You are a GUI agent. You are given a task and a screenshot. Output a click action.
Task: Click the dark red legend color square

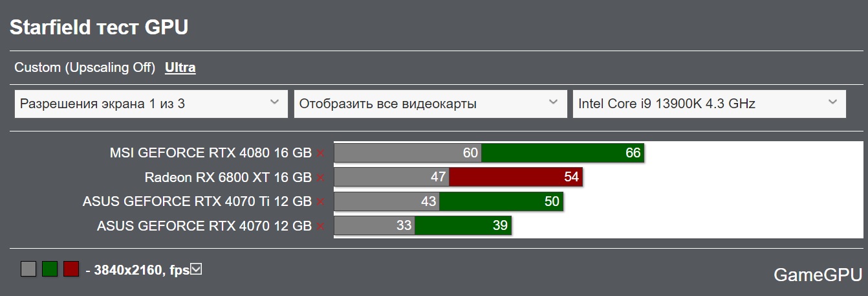point(71,269)
